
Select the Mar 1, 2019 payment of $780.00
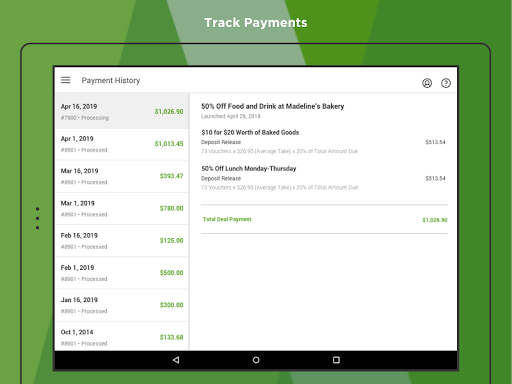[x=122, y=209]
